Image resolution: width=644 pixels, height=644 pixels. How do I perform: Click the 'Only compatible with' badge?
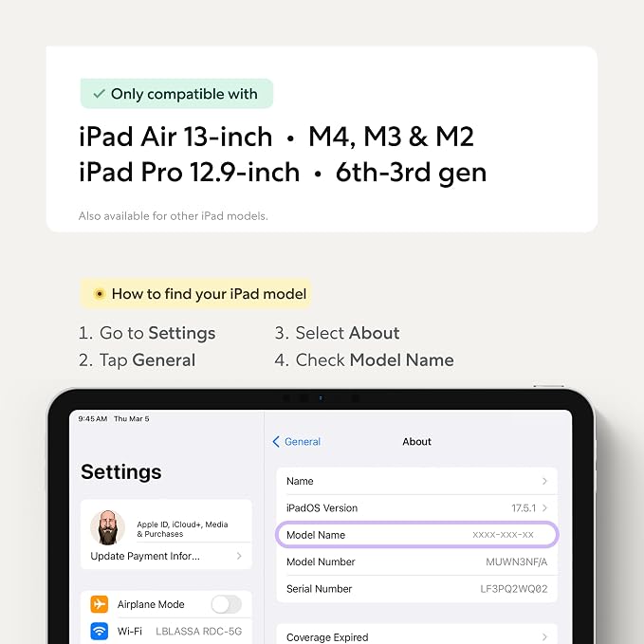click(176, 94)
